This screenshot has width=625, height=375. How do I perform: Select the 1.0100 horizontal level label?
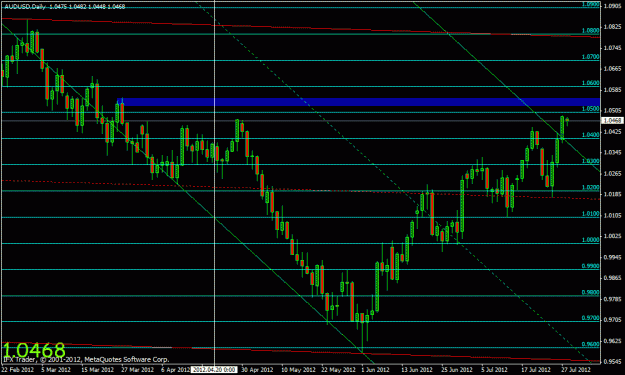click(590, 214)
